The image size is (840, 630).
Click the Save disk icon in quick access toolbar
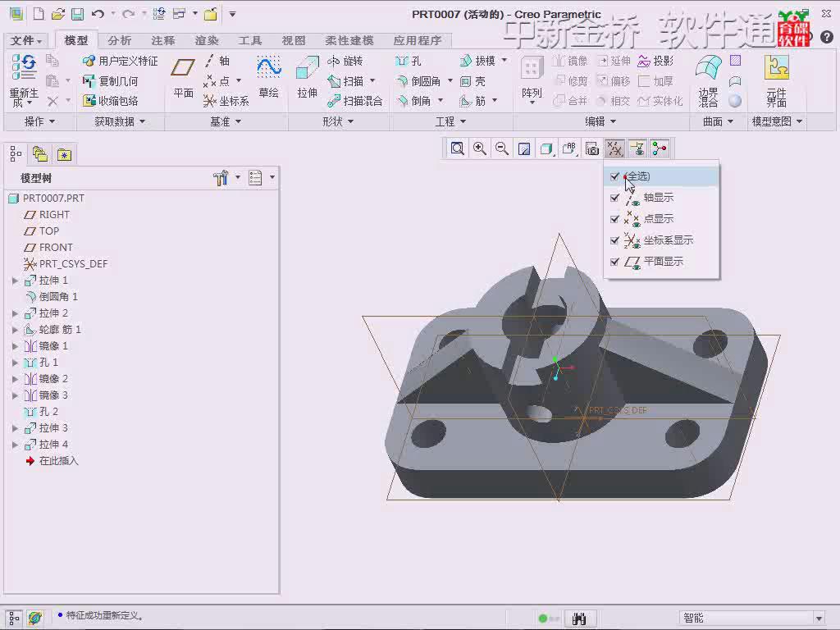pos(78,14)
